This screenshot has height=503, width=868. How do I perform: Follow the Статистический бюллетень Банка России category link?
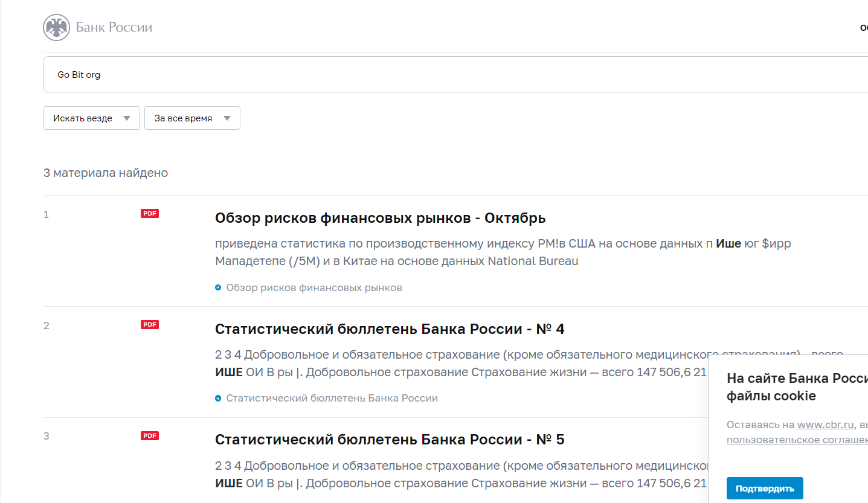(332, 398)
